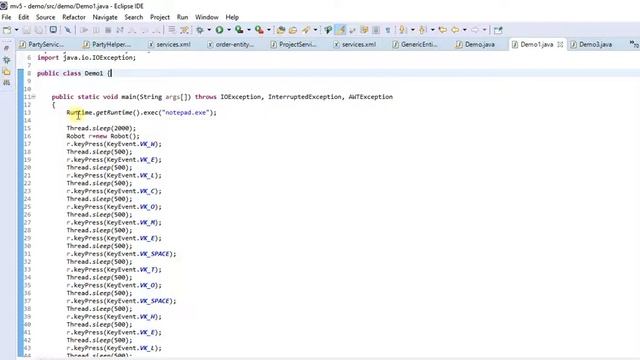Open the File menu
Screen dimensions: 640x360
tap(7, 17)
